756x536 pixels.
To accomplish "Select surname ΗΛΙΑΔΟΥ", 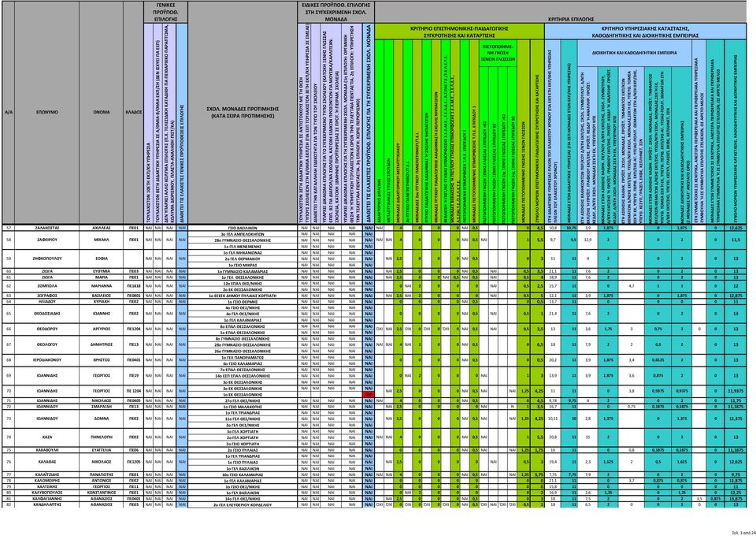I will coord(47,301).
